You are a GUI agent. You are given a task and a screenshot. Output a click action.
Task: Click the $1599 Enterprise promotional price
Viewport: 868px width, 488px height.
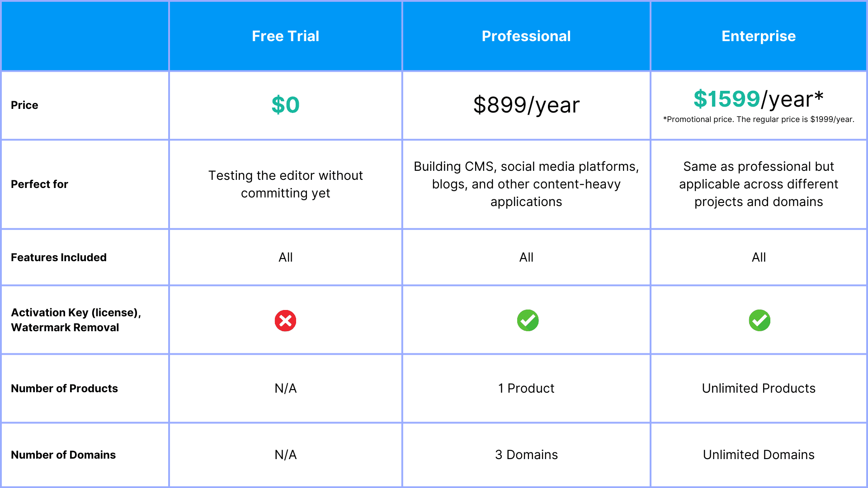coord(727,99)
